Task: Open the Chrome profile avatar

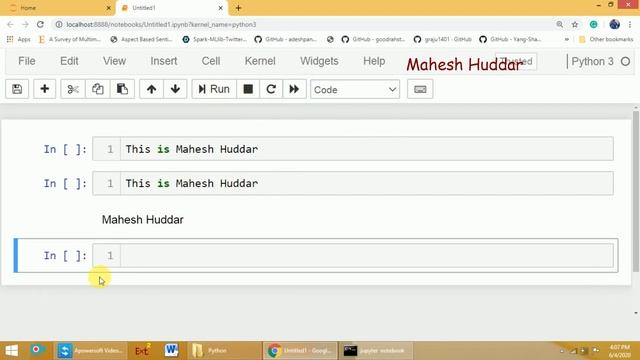Action: point(614,24)
